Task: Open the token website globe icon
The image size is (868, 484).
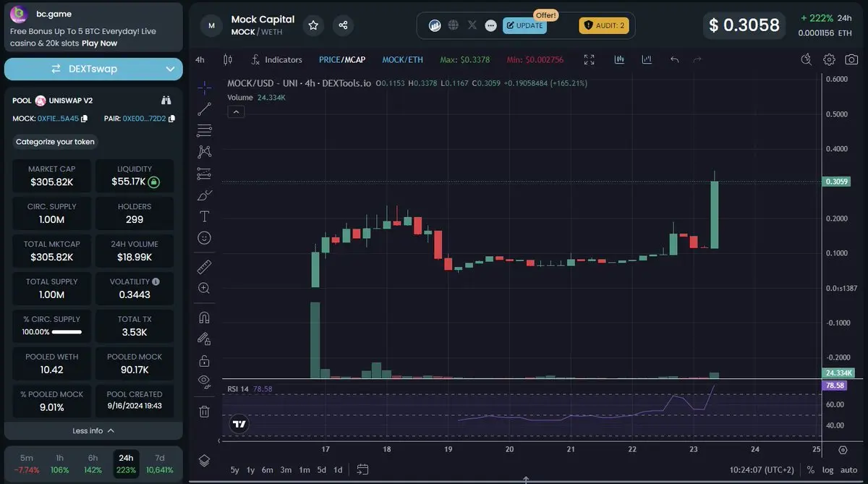Action: tap(454, 25)
